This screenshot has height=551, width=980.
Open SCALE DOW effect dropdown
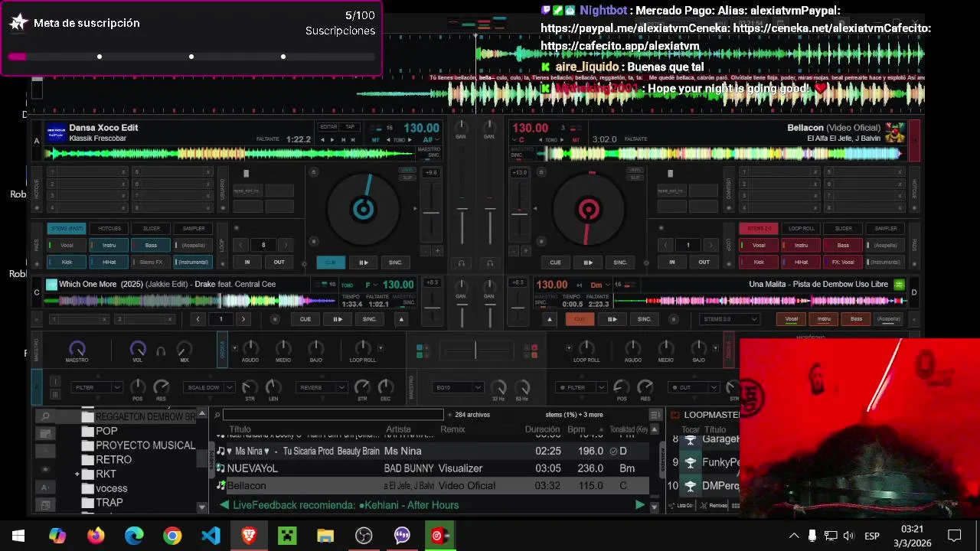tap(209, 387)
